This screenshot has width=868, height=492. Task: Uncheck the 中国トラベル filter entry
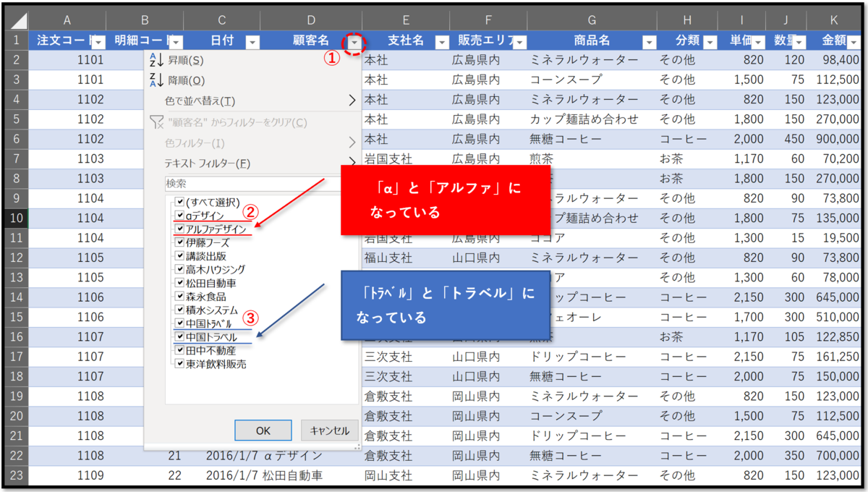point(180,336)
